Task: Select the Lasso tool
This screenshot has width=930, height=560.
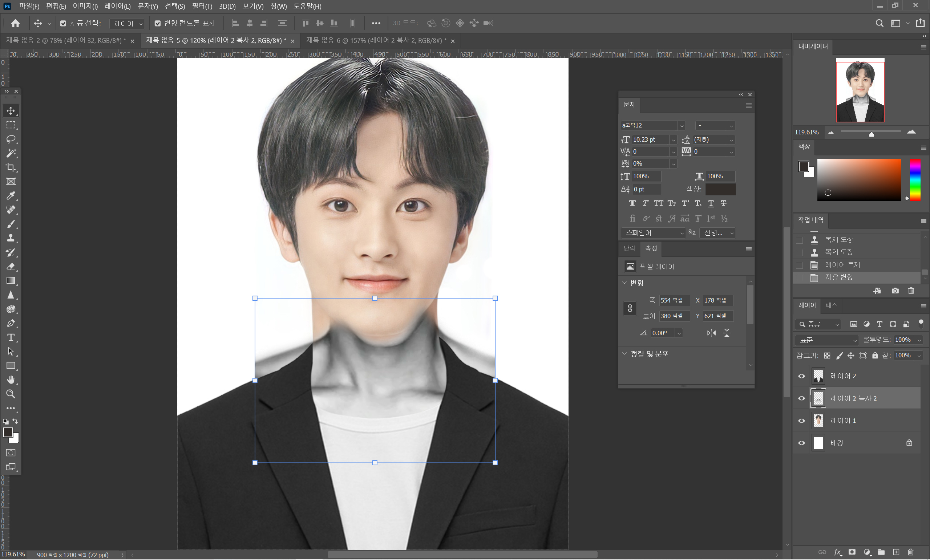Action: click(11, 139)
